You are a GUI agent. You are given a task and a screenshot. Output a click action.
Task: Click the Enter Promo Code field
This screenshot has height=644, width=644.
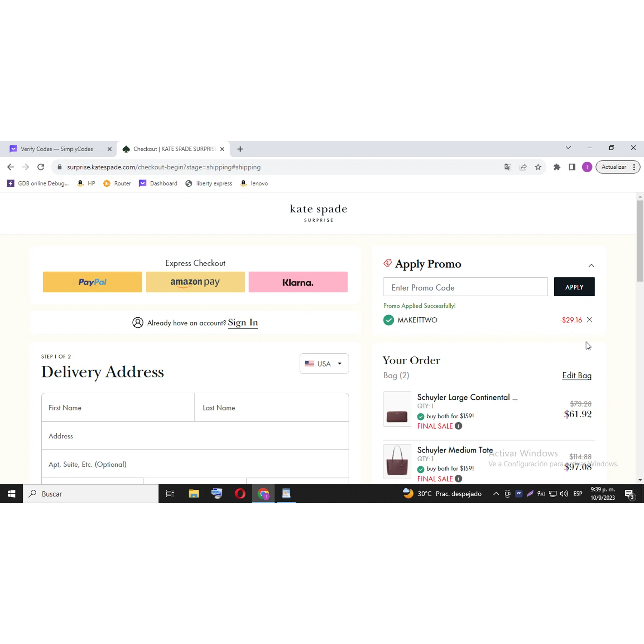pos(465,287)
